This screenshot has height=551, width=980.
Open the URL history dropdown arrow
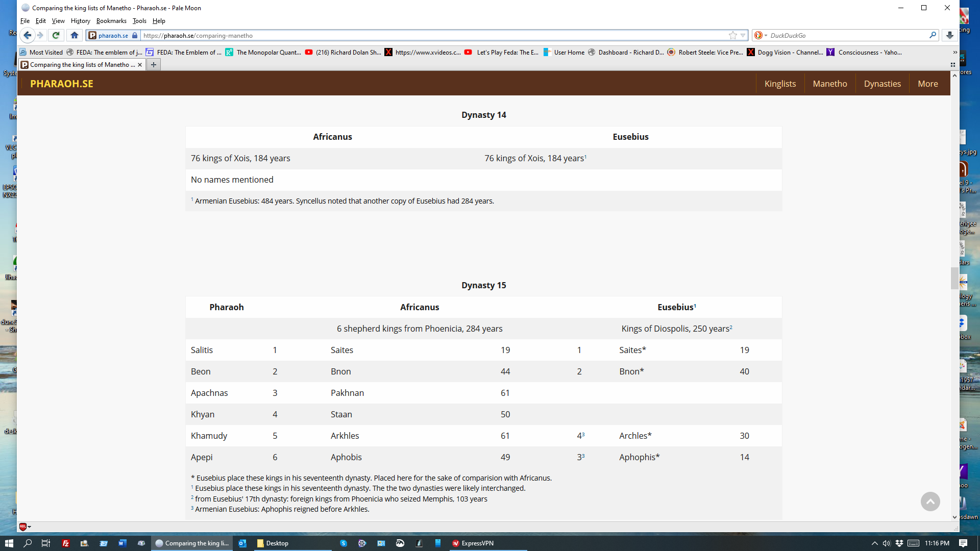pos(743,35)
